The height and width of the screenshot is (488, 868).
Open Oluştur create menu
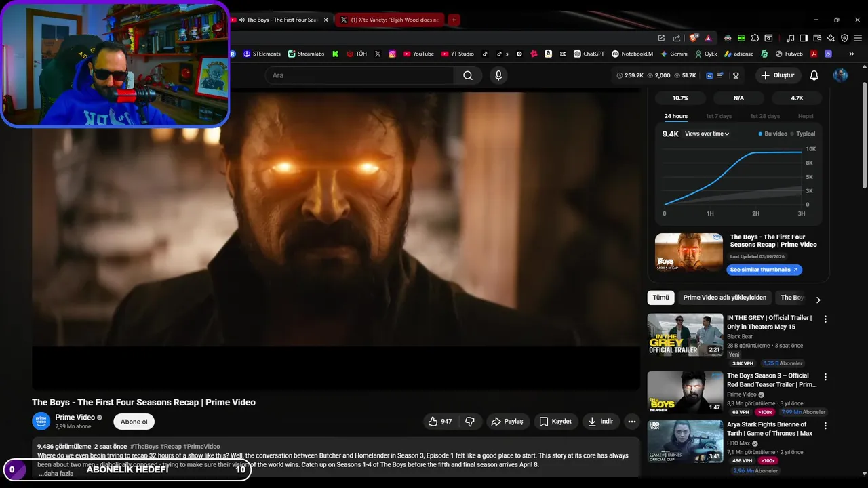coord(777,75)
